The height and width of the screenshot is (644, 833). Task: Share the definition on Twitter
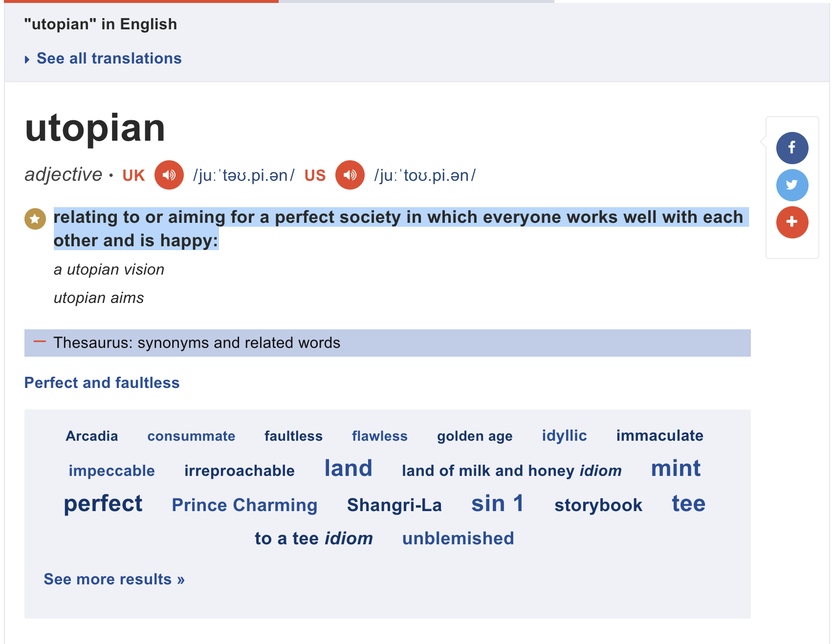point(792,185)
